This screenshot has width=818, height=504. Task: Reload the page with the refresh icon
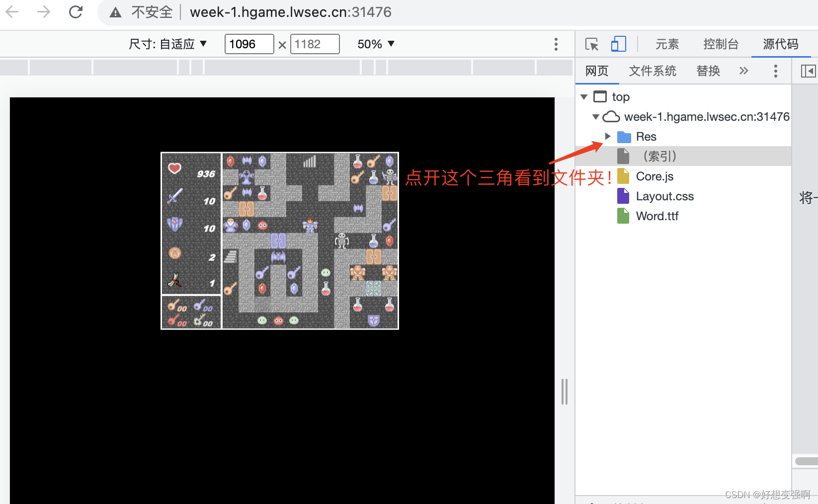(x=76, y=12)
